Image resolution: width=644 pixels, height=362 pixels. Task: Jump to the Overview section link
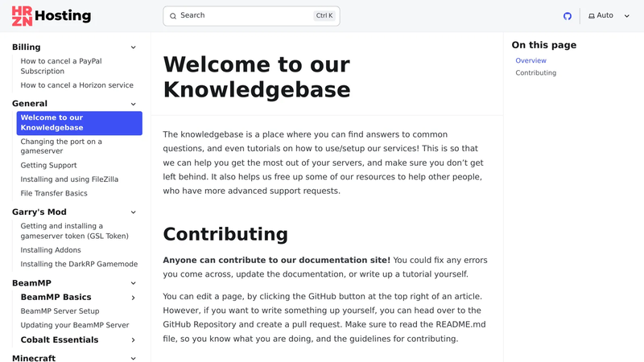coord(530,60)
